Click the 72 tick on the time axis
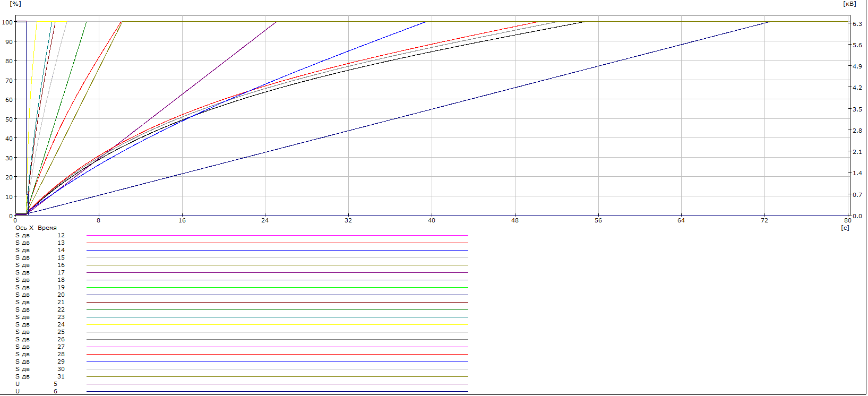868x396 pixels. pyautogui.click(x=764, y=220)
